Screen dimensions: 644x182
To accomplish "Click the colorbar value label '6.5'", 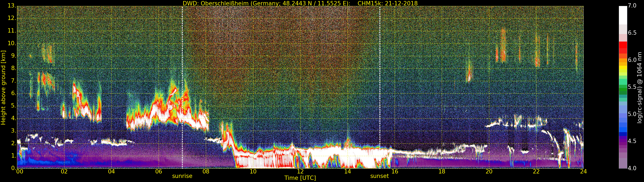I will (x=632, y=33).
